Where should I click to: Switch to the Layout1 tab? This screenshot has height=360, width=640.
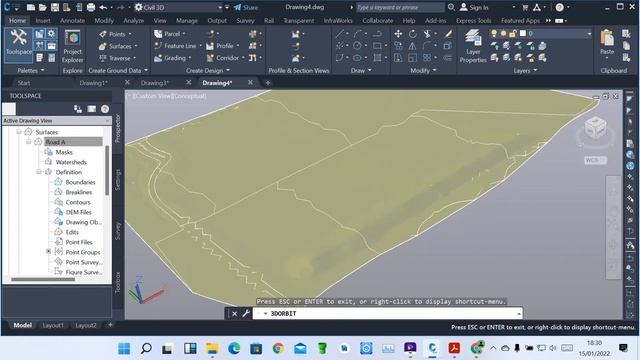tap(53, 325)
